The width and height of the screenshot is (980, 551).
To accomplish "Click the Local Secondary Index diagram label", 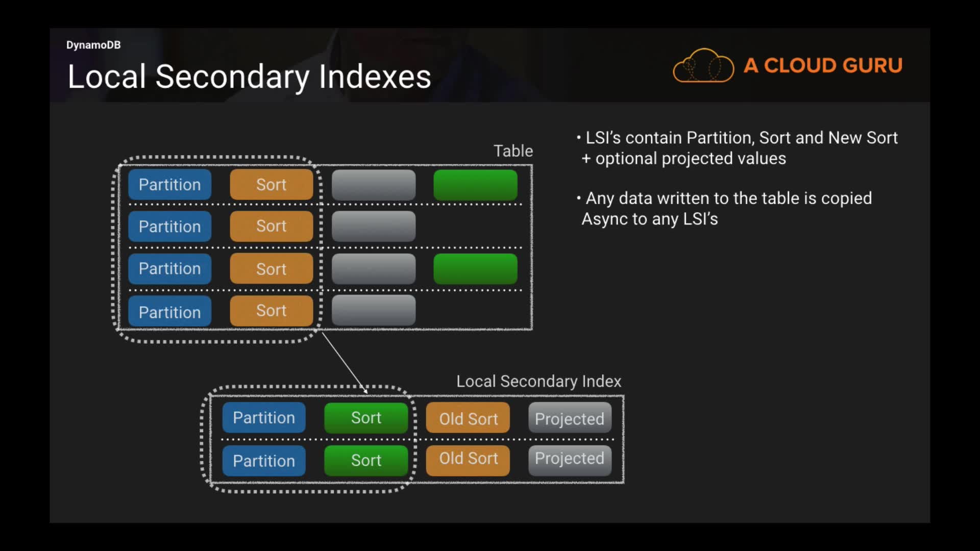I will click(538, 381).
